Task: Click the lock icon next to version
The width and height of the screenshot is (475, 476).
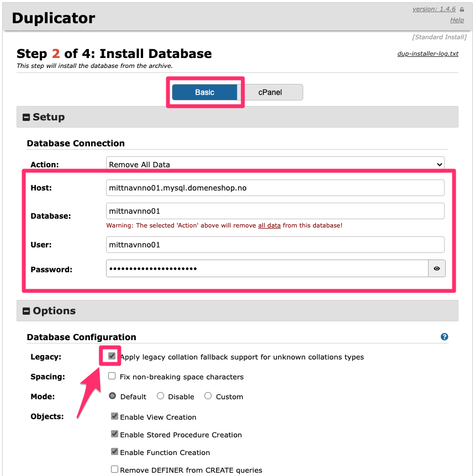Action: [x=462, y=9]
